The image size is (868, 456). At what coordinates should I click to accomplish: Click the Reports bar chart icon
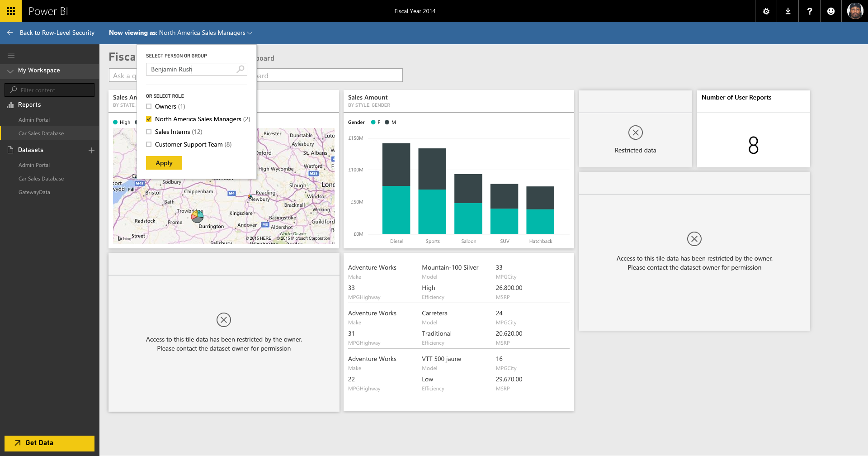[10, 105]
